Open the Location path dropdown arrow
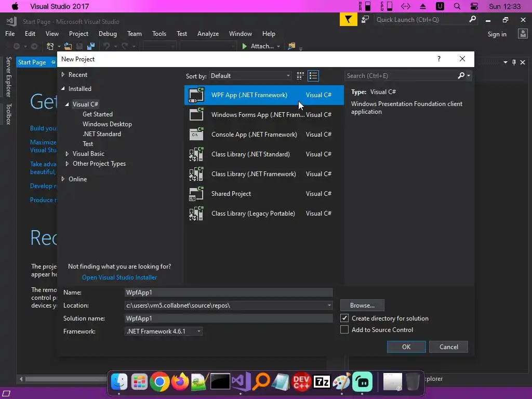The width and height of the screenshot is (532, 399). point(329,305)
